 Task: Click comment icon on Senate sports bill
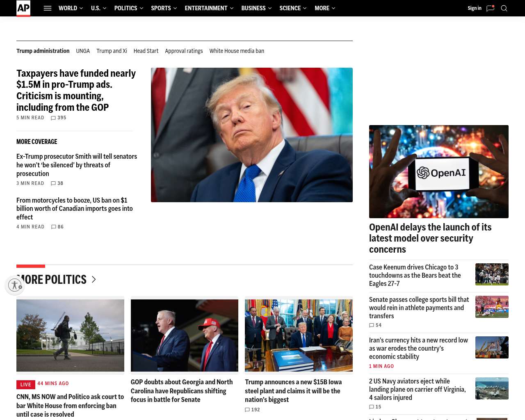(x=372, y=325)
